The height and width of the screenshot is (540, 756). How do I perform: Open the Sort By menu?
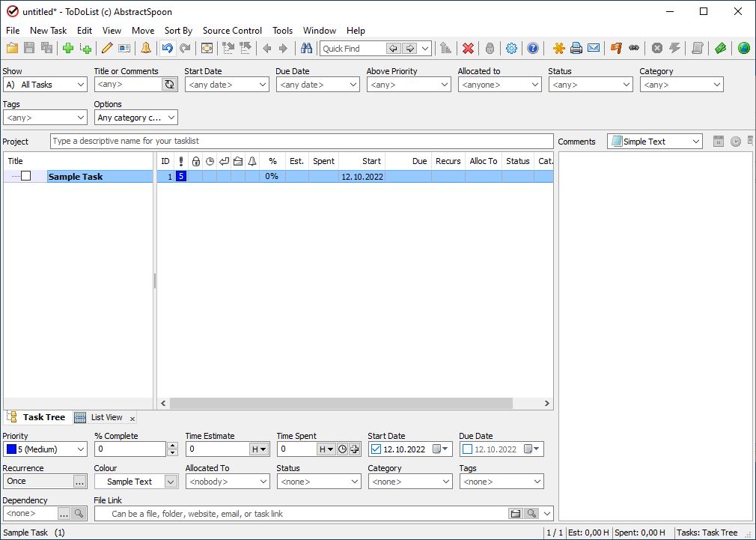tap(178, 31)
